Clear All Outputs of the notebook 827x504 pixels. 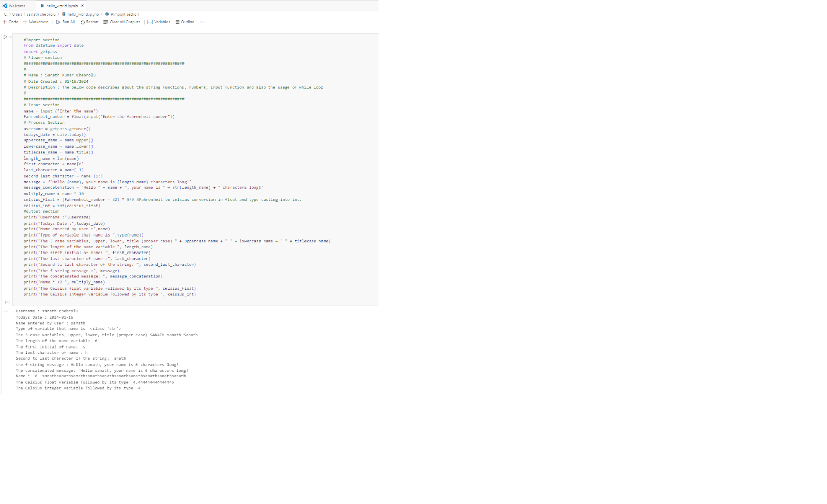121,22
